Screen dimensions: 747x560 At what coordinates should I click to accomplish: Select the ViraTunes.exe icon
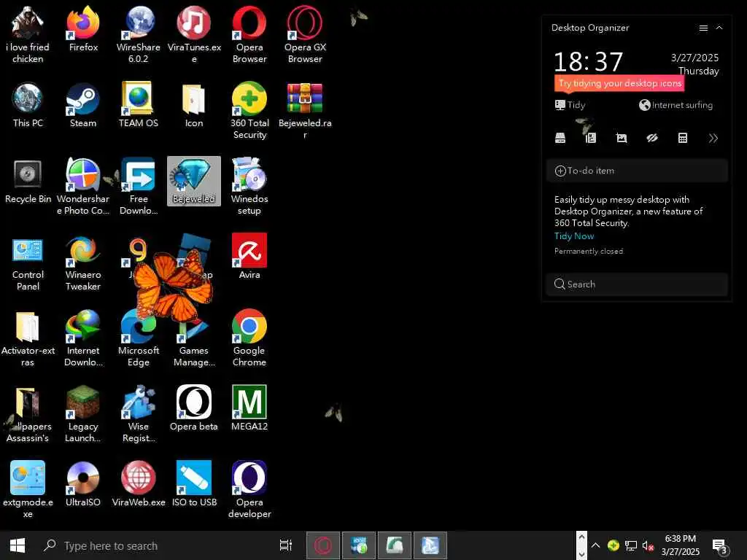194,35
